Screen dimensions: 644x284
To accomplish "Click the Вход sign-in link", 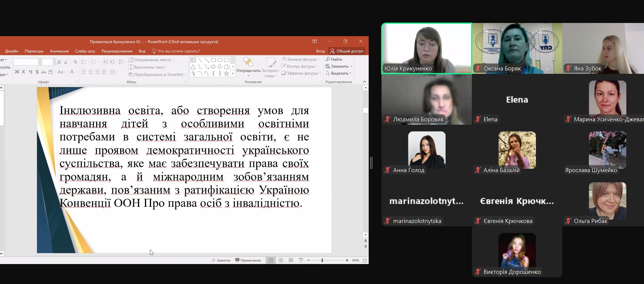I will coord(320,51).
